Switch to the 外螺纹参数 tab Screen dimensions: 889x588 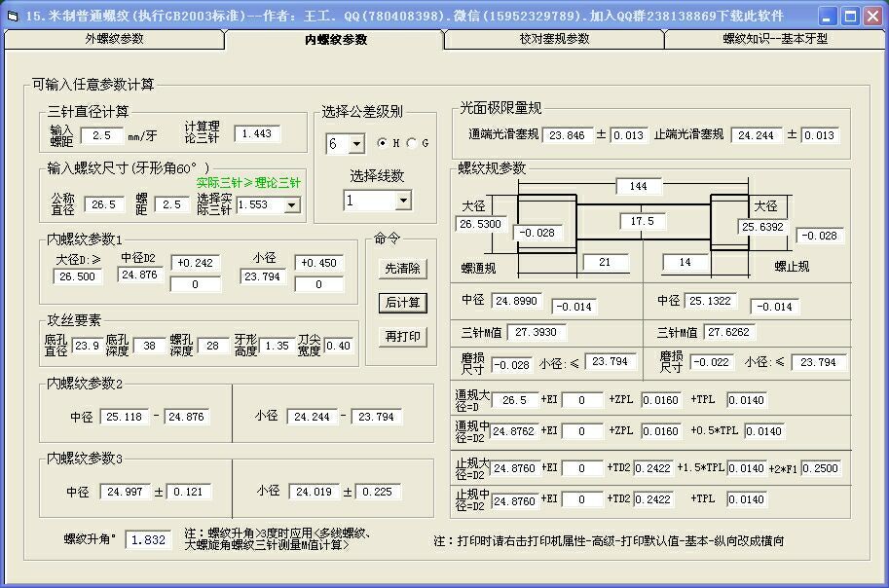click(114, 39)
